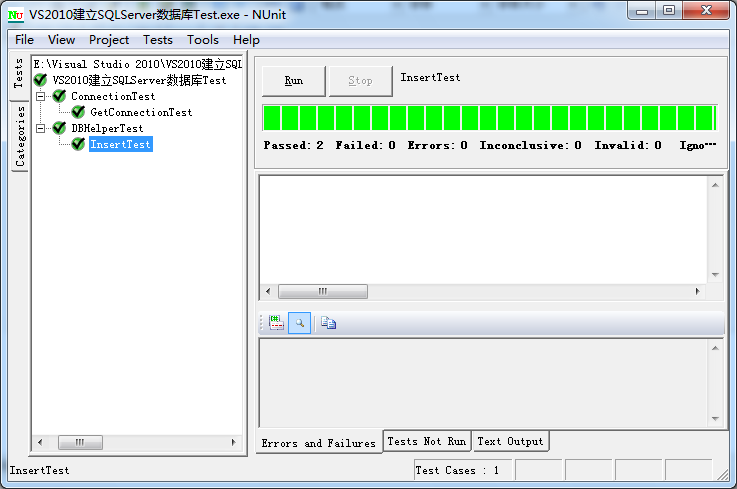Switch to the Errors and Failures tab
737x489 pixels.
pos(319,442)
